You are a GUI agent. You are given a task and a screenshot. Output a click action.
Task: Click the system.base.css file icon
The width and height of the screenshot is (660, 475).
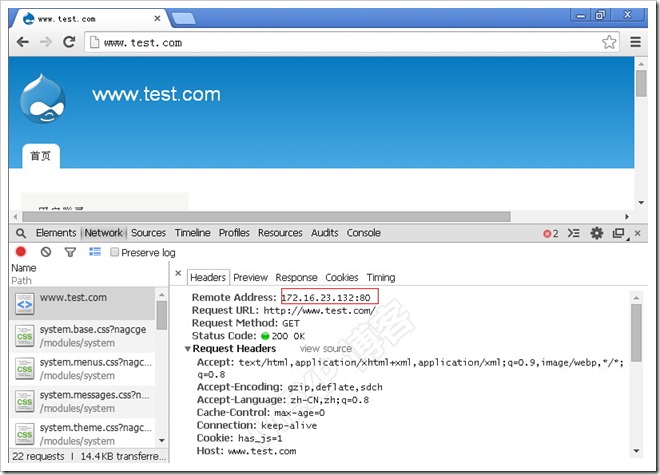24,336
